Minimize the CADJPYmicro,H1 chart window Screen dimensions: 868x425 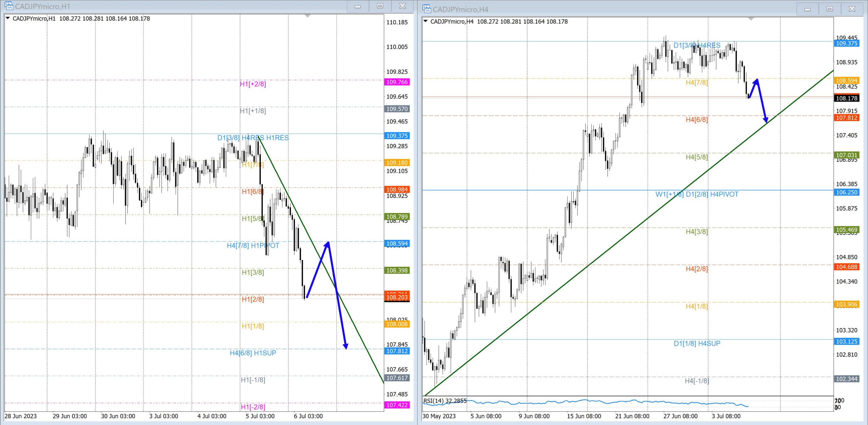[x=358, y=6]
